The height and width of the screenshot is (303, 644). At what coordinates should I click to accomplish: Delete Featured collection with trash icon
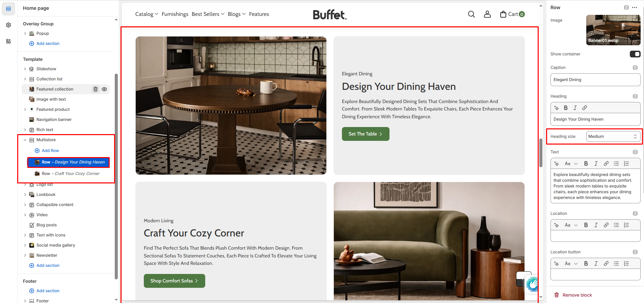pyautogui.click(x=96, y=89)
